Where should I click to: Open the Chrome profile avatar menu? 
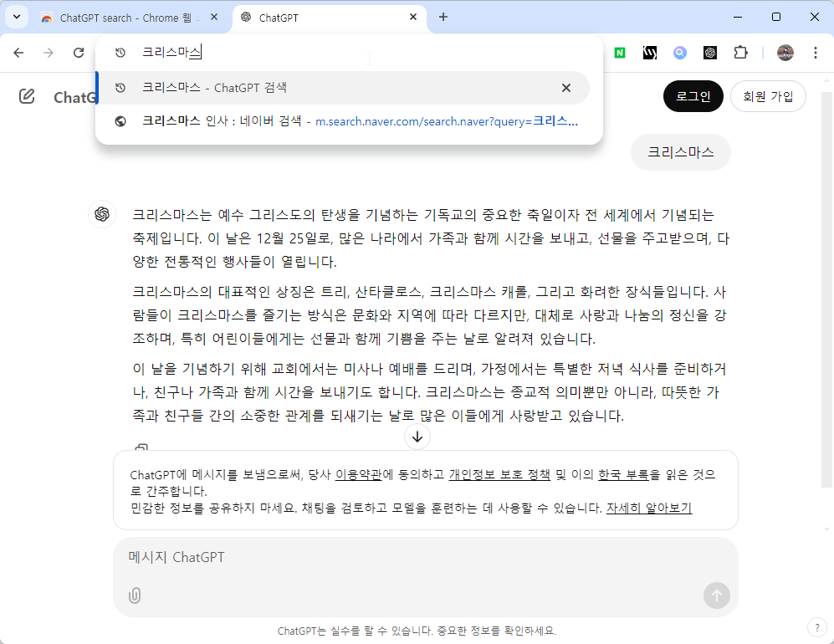click(x=785, y=52)
